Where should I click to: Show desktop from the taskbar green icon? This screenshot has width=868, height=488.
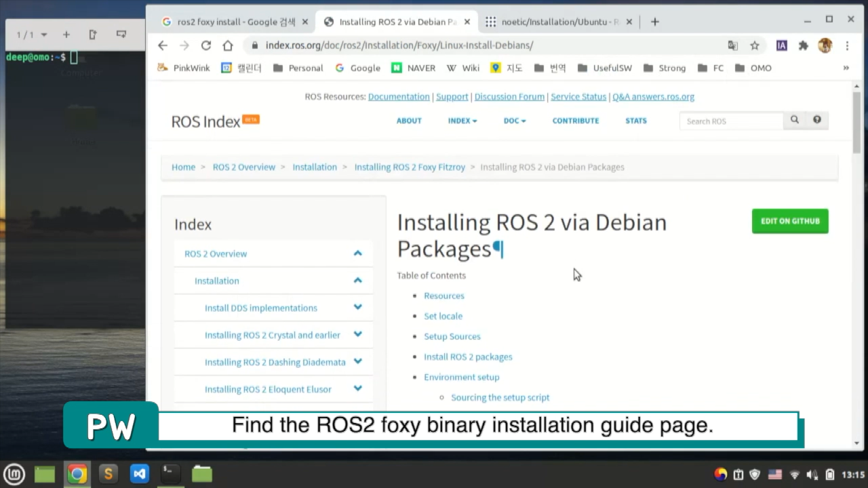pos(45,474)
